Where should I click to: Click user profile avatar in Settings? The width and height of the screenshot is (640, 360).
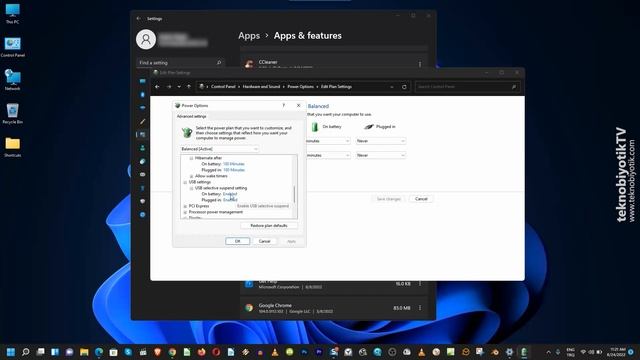(x=146, y=39)
